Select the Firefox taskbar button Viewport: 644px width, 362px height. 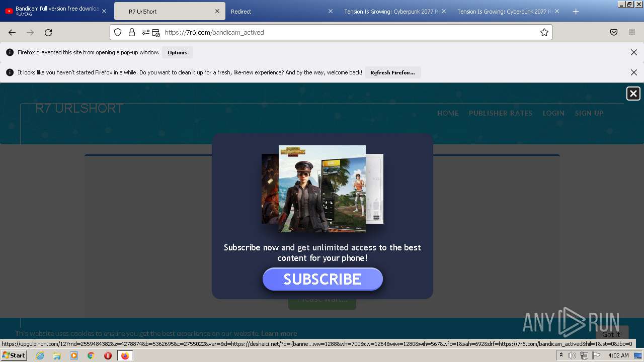pyautogui.click(x=125, y=355)
